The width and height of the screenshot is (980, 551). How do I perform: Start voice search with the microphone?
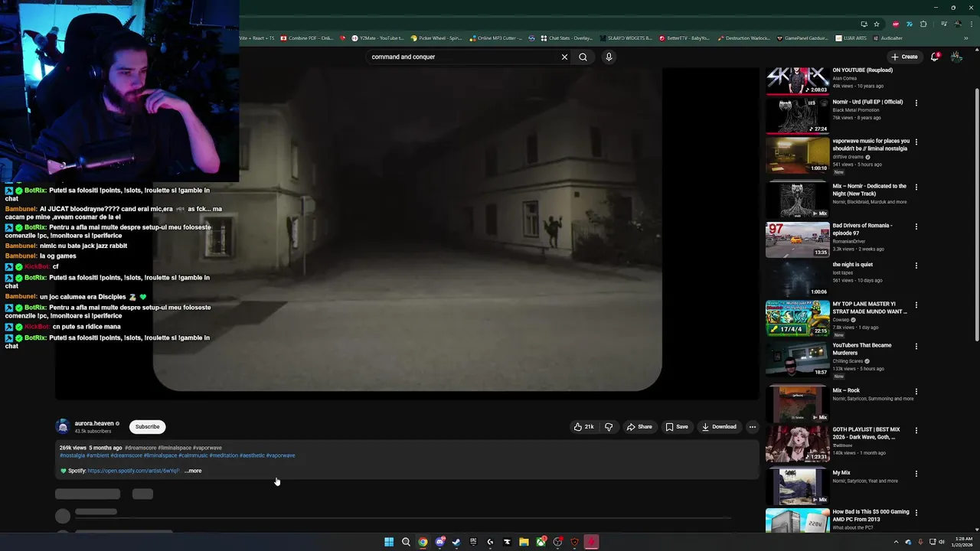click(x=609, y=57)
